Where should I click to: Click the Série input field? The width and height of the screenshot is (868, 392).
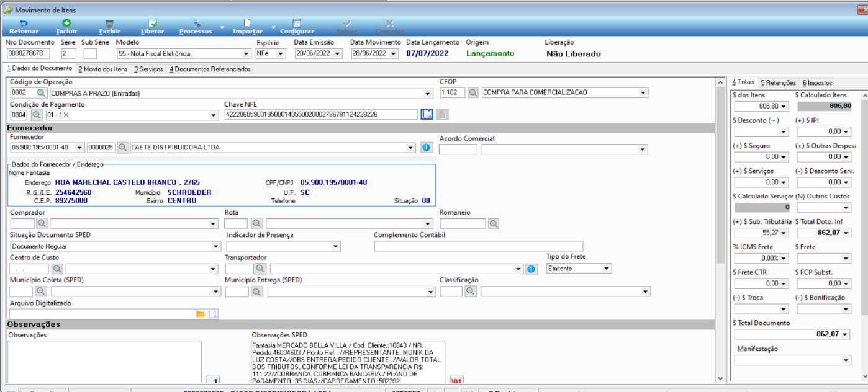tap(68, 54)
